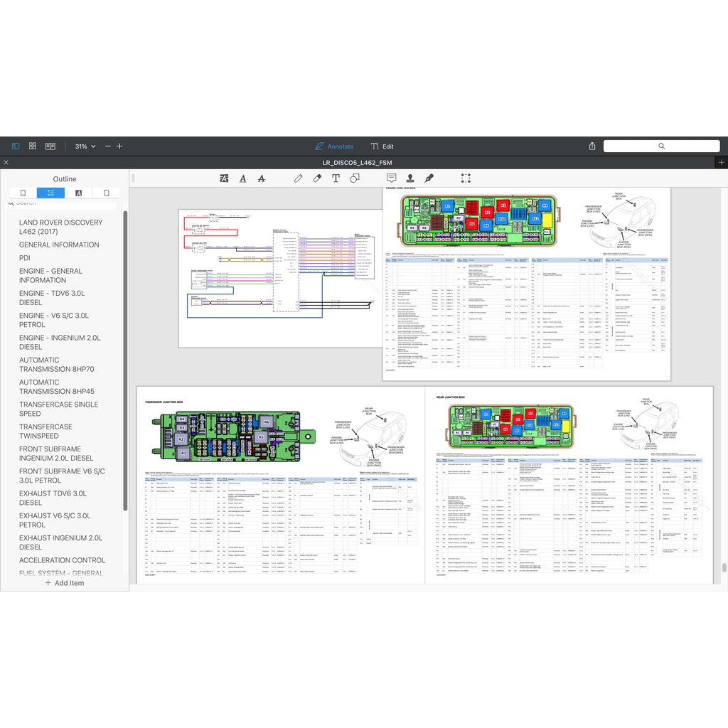Toggle two-page spread view

[x=50, y=146]
